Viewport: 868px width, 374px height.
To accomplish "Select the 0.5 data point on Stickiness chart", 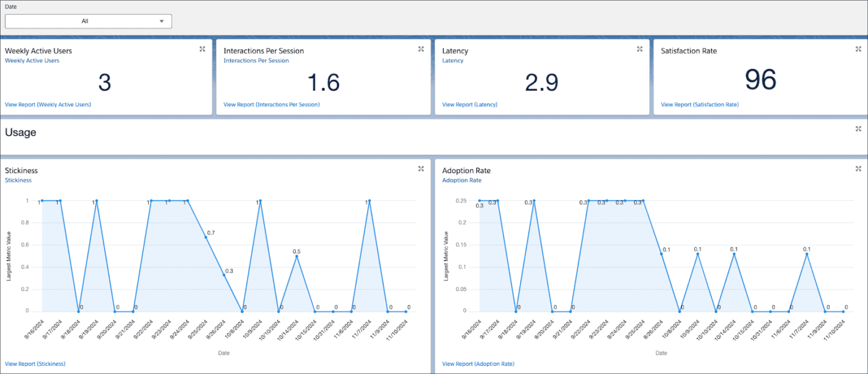I will coord(296,256).
